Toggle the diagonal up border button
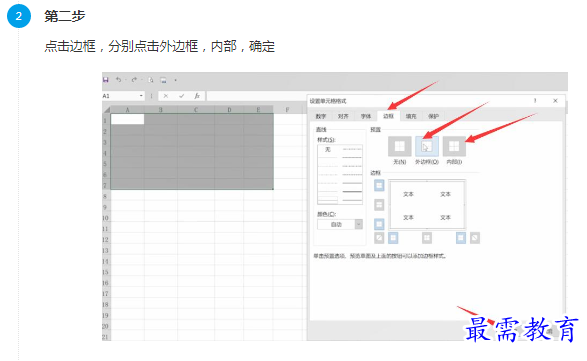This screenshot has width=587, height=361. [379, 238]
